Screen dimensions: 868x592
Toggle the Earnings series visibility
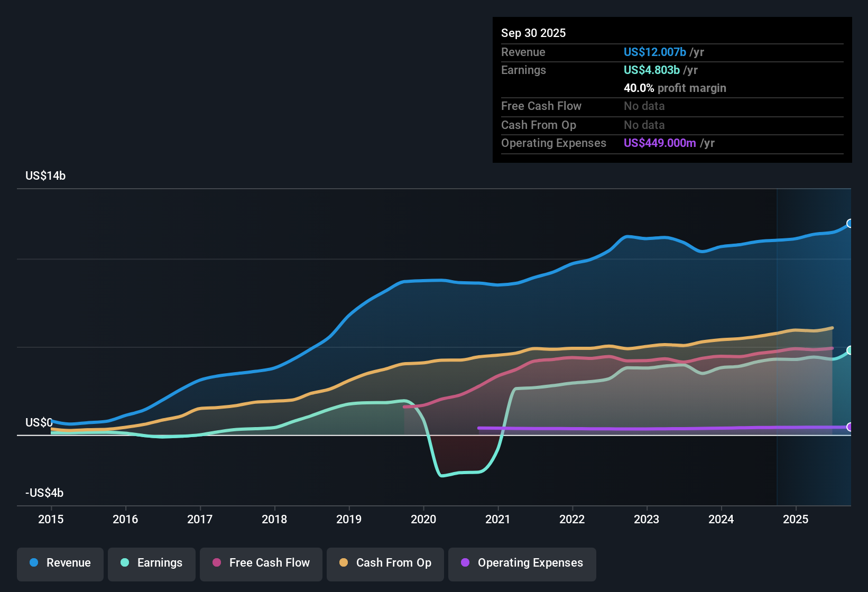tap(151, 563)
